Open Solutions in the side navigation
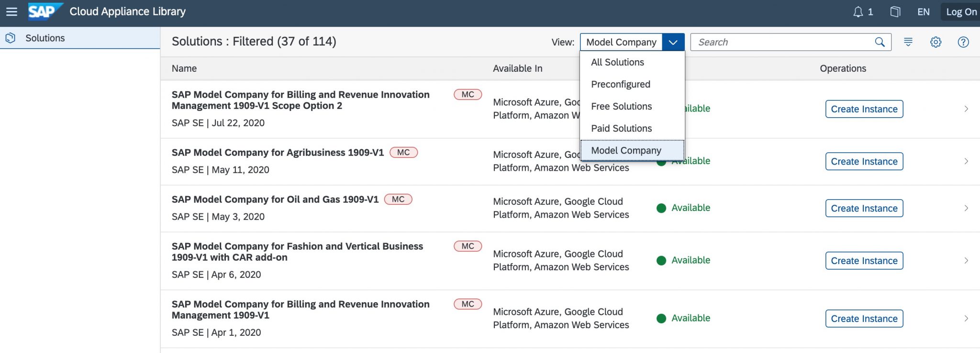Viewport: 980px width, 353px height. pyautogui.click(x=45, y=38)
